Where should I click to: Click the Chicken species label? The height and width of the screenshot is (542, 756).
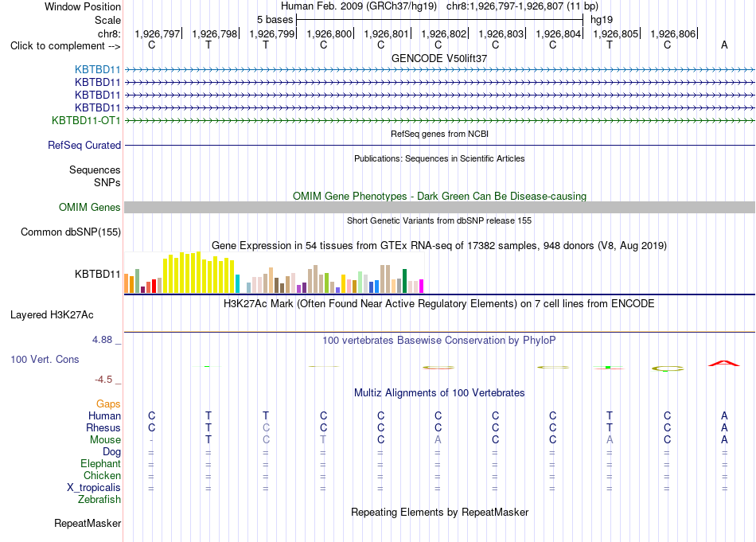click(102, 476)
